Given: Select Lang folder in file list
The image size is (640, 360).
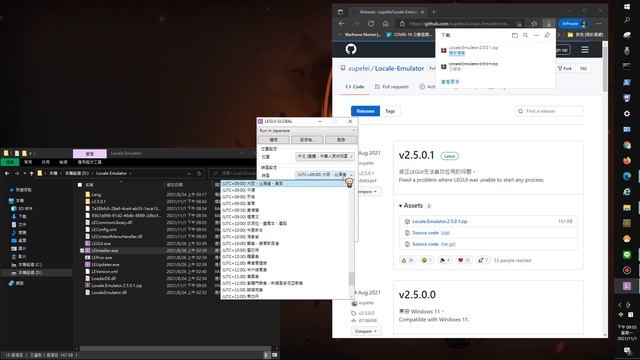Looking at the screenshot, I should coord(96,195).
